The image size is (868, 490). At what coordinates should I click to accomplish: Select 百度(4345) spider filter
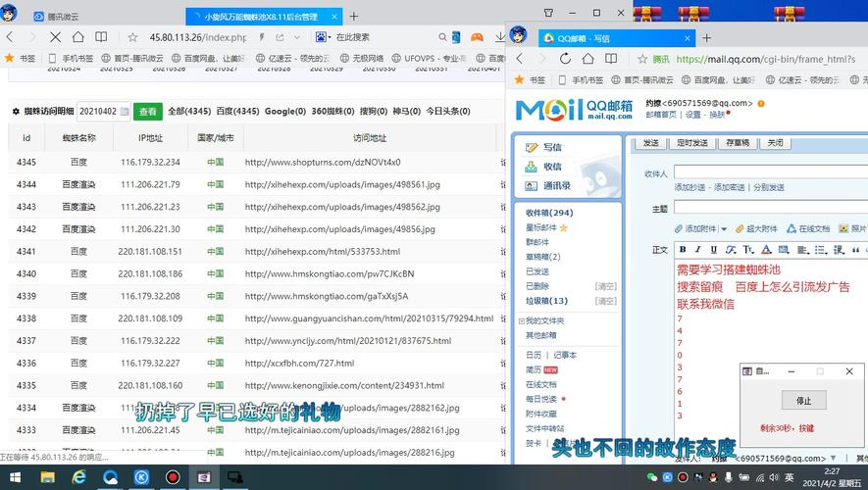(x=237, y=111)
